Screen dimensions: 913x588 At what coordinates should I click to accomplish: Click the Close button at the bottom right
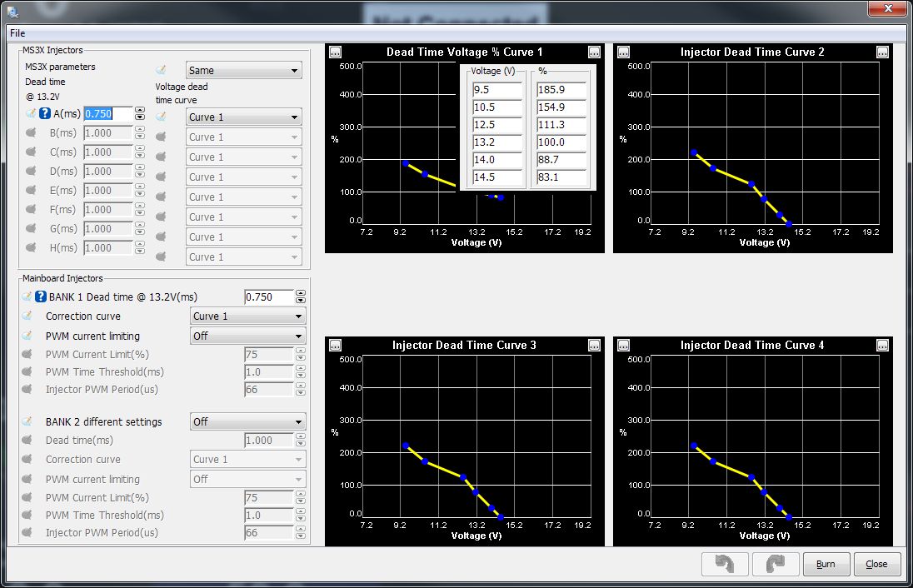[876, 564]
